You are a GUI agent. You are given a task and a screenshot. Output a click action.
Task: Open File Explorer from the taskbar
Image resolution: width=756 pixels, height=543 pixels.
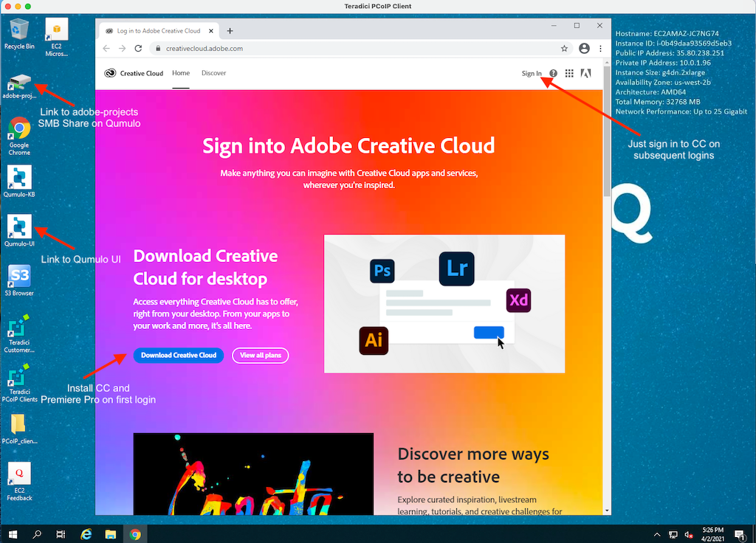[x=111, y=534]
